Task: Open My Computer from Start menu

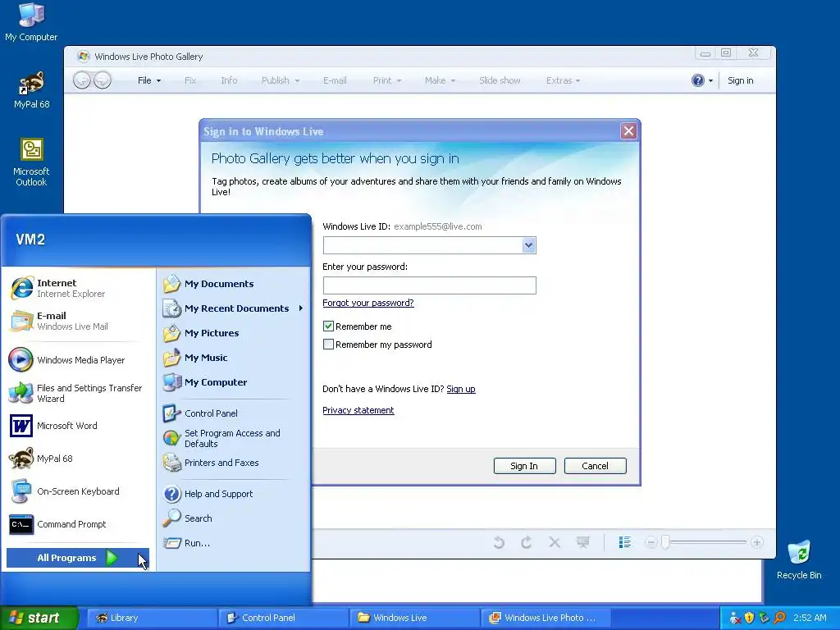Action: click(204, 382)
